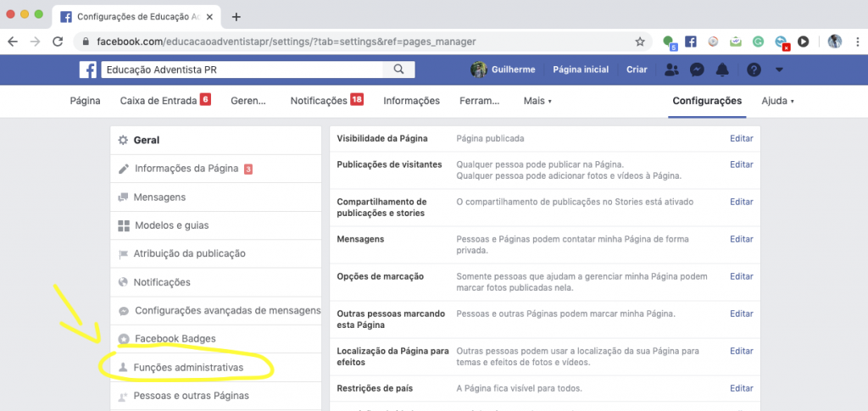Click the Facebook logo in blue bar
Viewport: 868px width, 411px height.
[88, 69]
